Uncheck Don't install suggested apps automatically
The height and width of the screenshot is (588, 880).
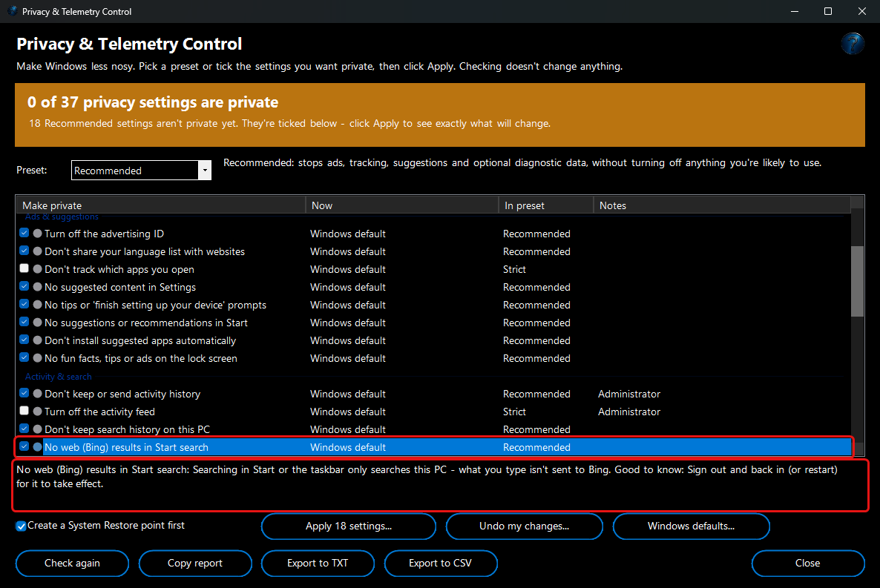(24, 340)
